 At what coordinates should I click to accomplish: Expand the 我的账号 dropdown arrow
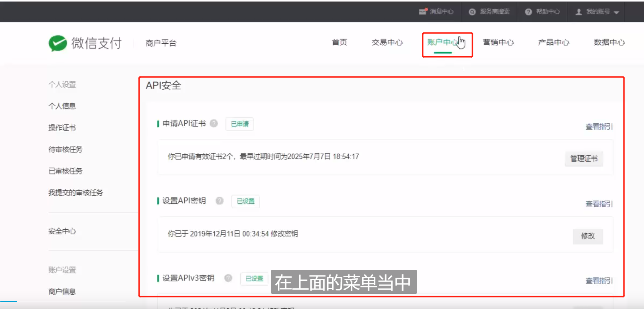617,13
